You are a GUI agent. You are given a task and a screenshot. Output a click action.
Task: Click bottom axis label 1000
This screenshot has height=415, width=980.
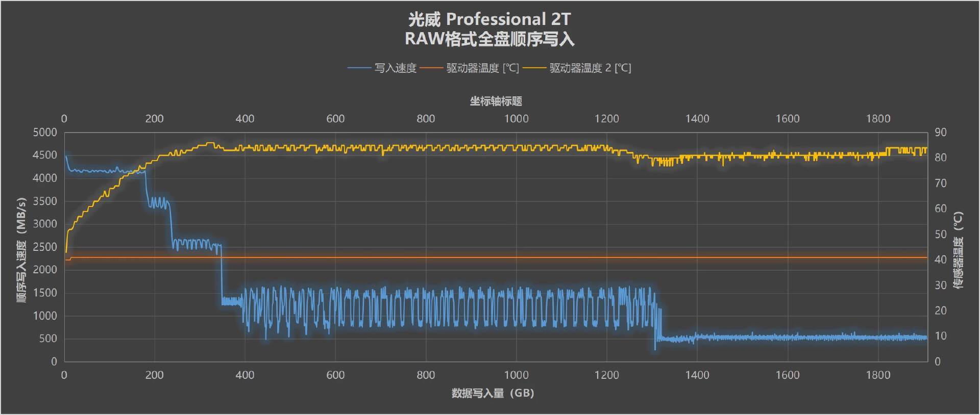516,375
